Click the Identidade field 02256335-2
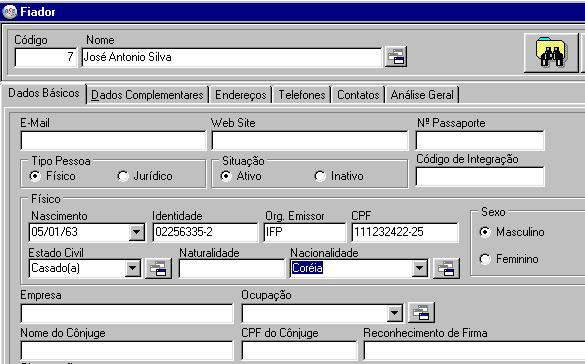This screenshot has height=364, width=585. [205, 232]
